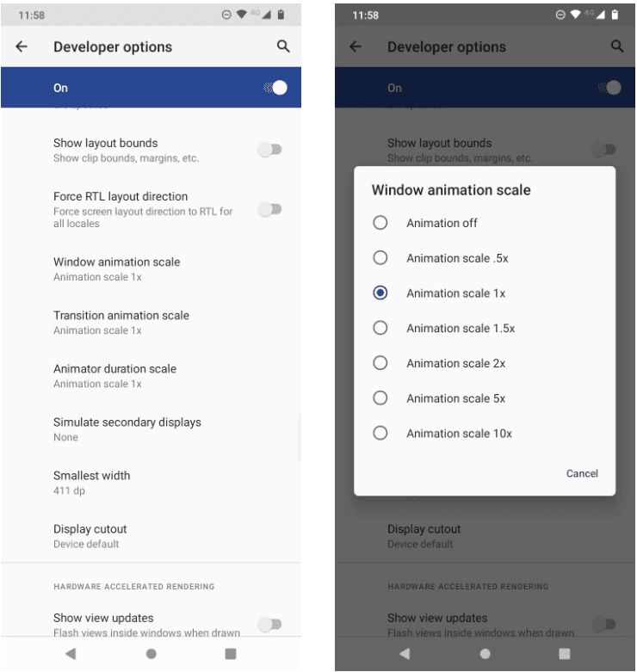This screenshot has width=637, height=672.
Task: Tap back navigation triangle on right phone
Action: coord(405,654)
